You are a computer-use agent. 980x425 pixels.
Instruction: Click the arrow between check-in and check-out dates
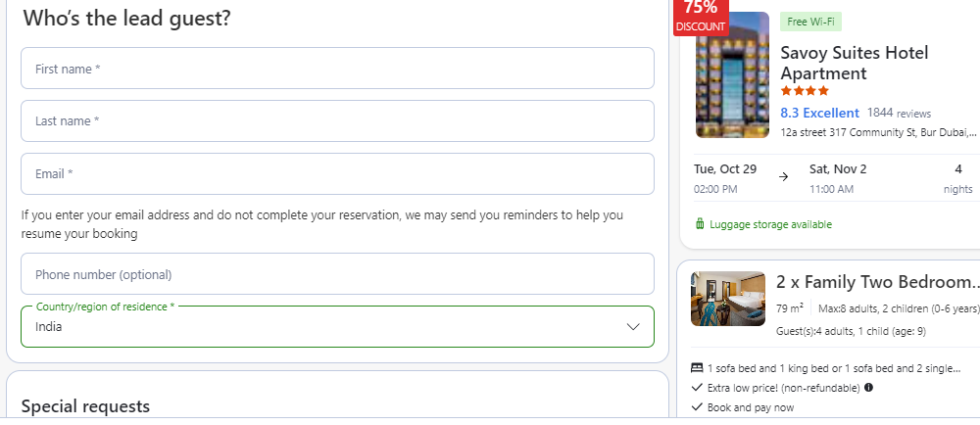pos(783,177)
